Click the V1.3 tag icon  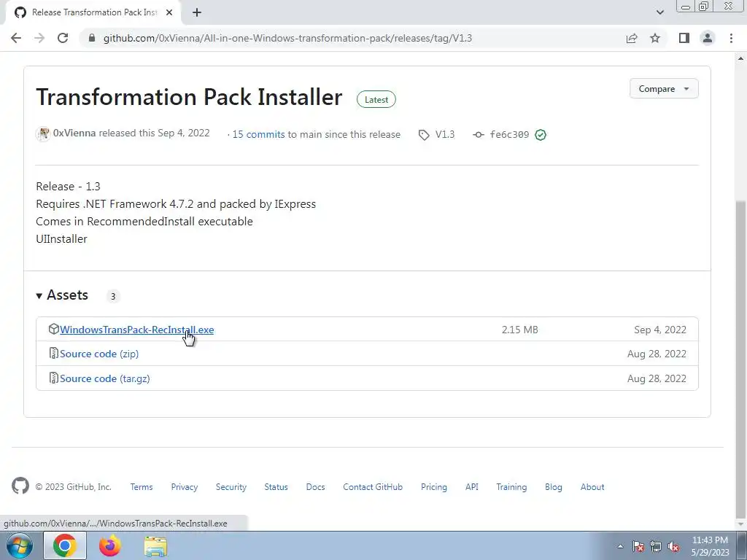click(424, 135)
